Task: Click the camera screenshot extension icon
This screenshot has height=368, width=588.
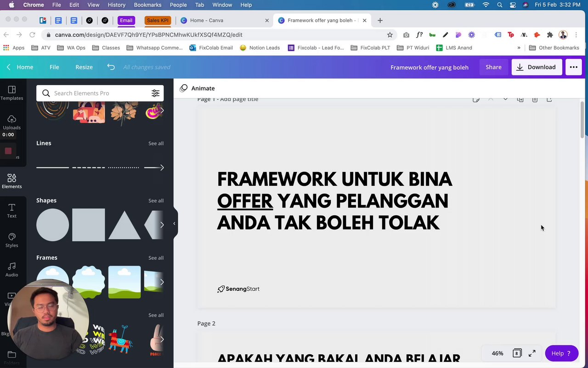Action: tap(406, 34)
